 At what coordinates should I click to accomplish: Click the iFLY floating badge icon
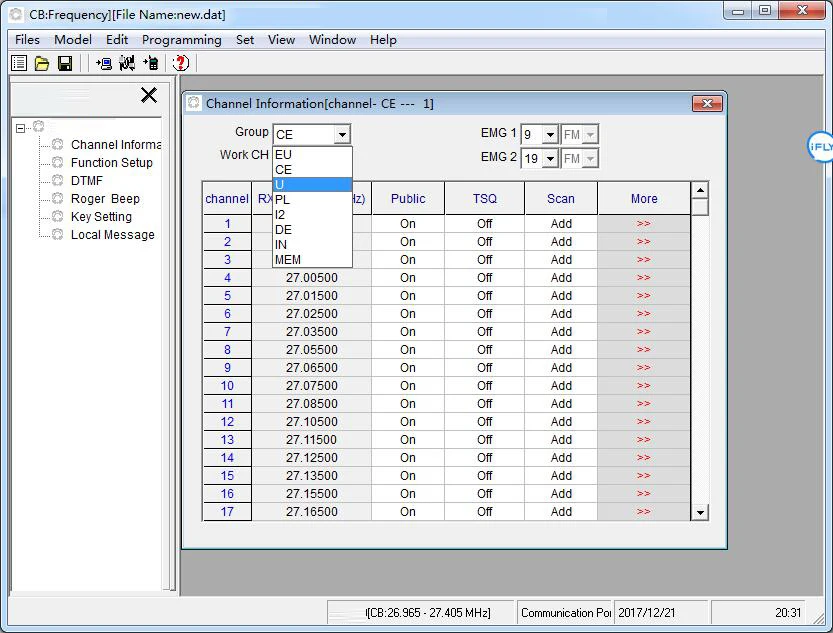[821, 146]
